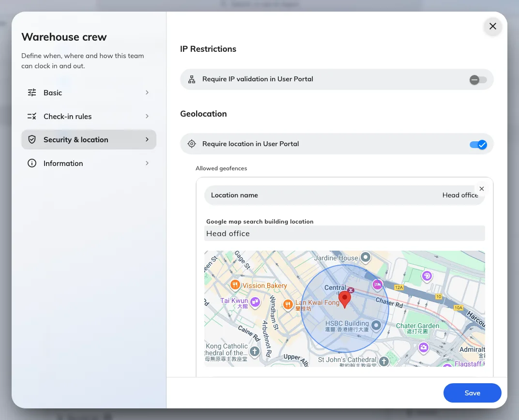Image resolution: width=519 pixels, height=420 pixels.
Task: Click the Jardine House map marker
Action: (366, 257)
